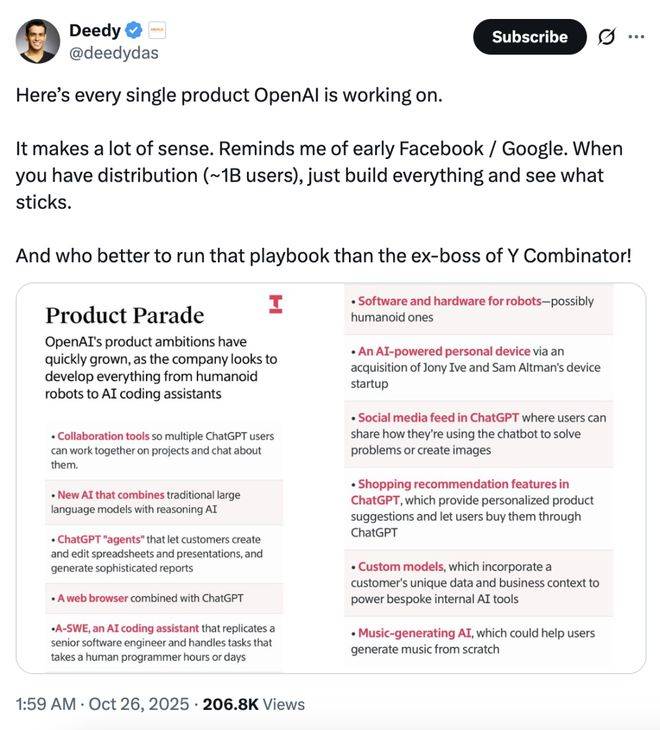
Task: Open the @deedydas handle link
Action: point(113,53)
